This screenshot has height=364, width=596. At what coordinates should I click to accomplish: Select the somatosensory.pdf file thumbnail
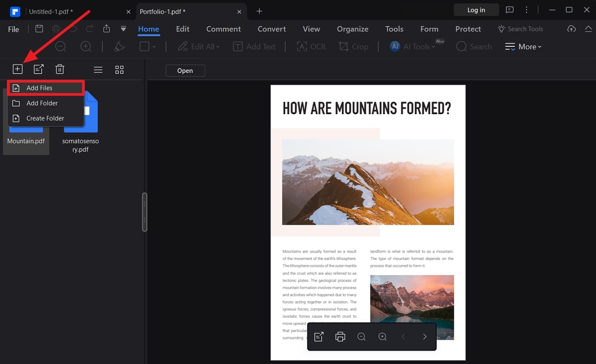81,121
